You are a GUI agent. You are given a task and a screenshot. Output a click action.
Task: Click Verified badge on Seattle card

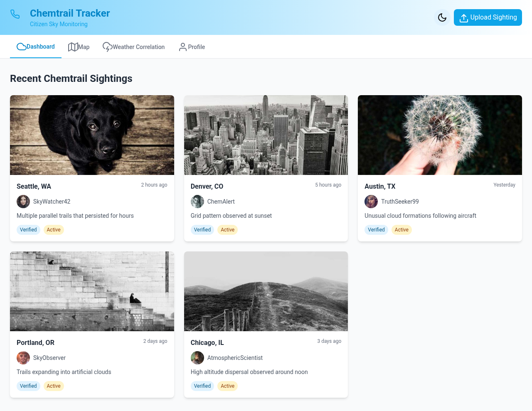[x=28, y=230]
